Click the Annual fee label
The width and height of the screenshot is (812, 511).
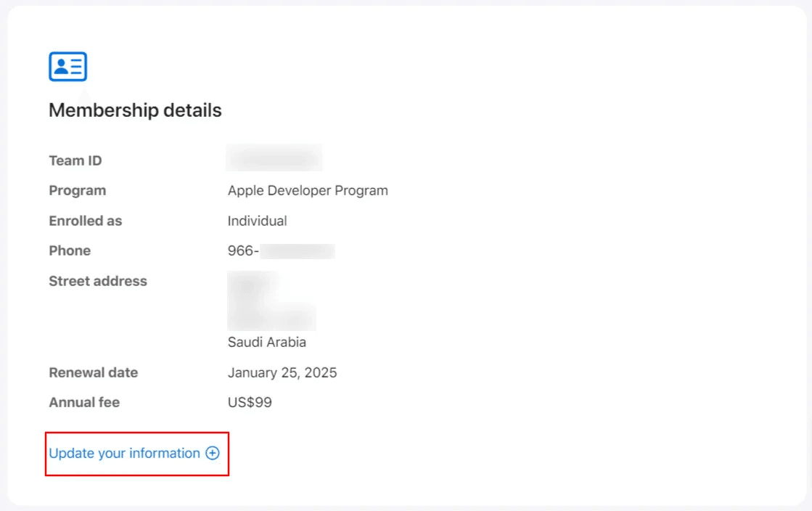(x=84, y=401)
